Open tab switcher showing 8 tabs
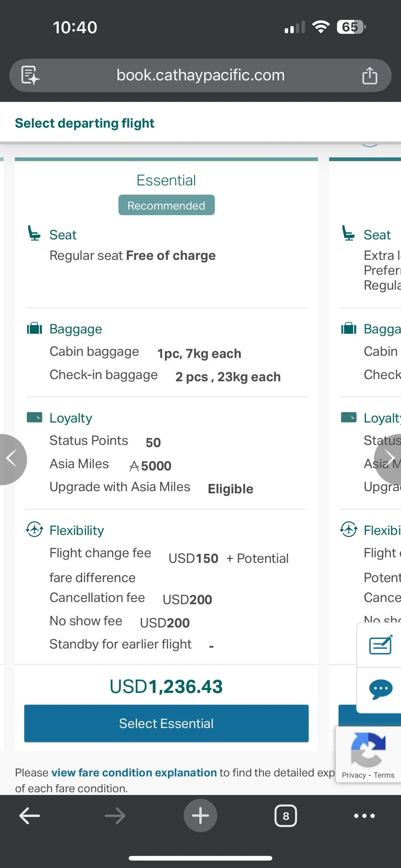 point(286,816)
